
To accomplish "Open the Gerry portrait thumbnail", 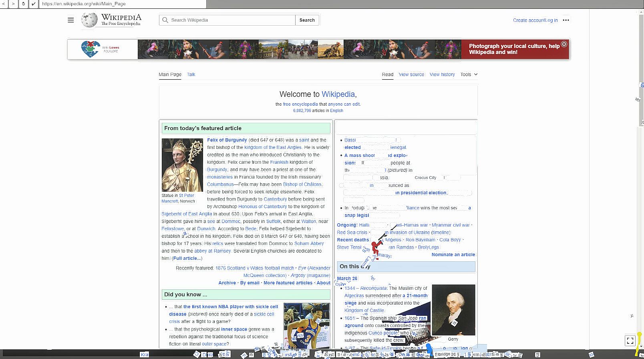I will [x=453, y=310].
